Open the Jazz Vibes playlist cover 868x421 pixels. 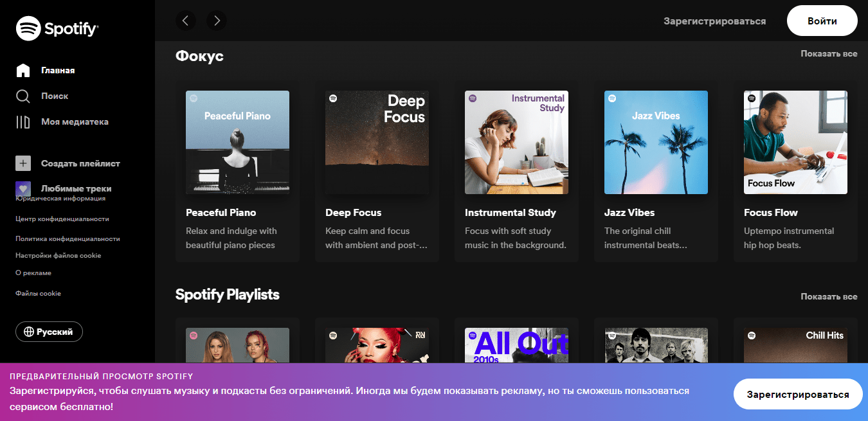(x=656, y=142)
